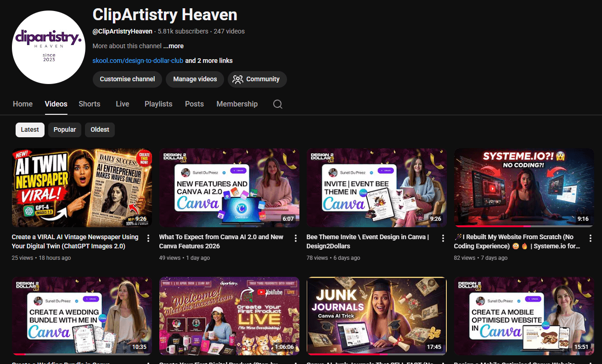
Task: Open the Create a Mobile Optimised Website thumbnail
Action: tap(524, 316)
